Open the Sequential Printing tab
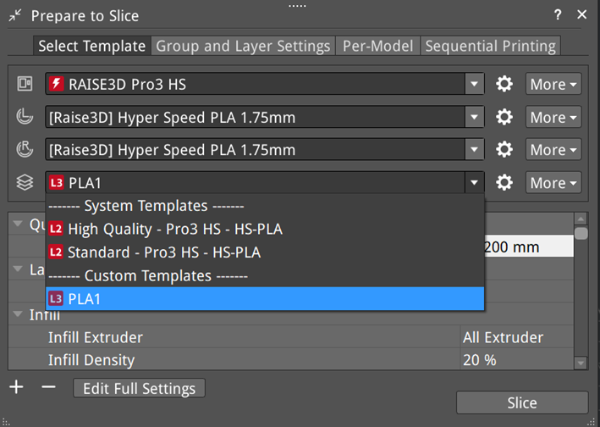The width and height of the screenshot is (600, 427). coord(490,46)
